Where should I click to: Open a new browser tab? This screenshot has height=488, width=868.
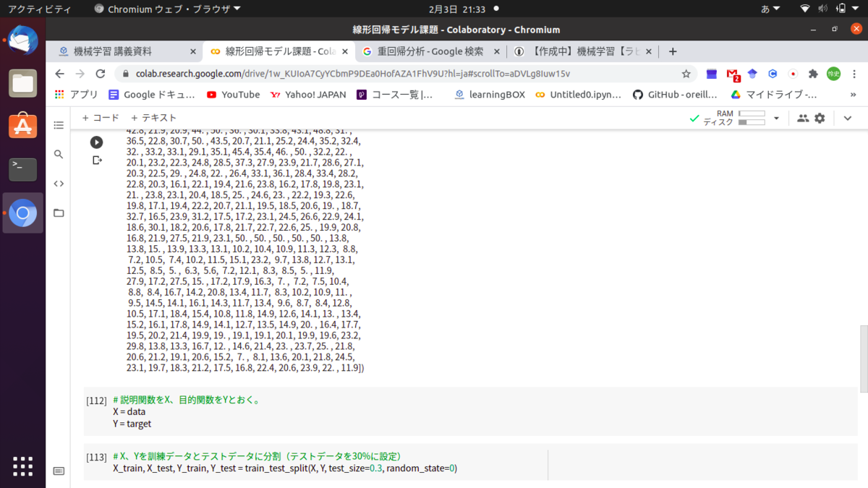point(673,51)
